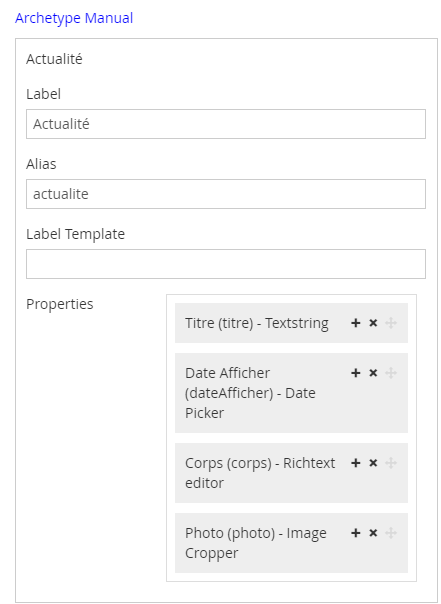Screen dimensions: 441x604
Task: Delete the Date Afficher Date Picker property
Action: (373, 373)
